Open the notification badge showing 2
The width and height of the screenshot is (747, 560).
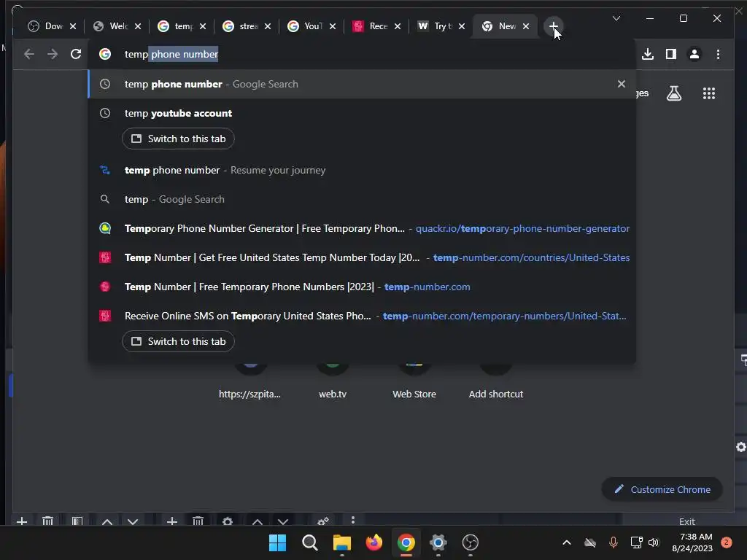[727, 542]
